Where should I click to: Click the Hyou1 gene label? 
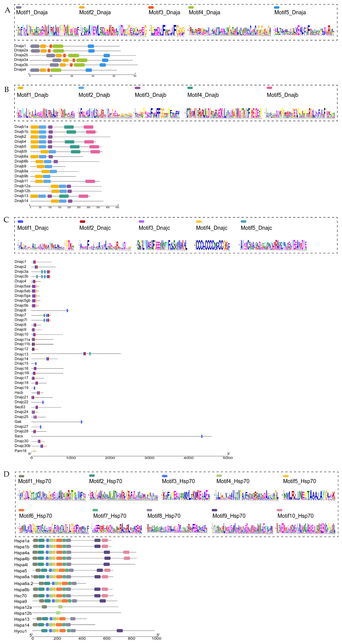21,631
